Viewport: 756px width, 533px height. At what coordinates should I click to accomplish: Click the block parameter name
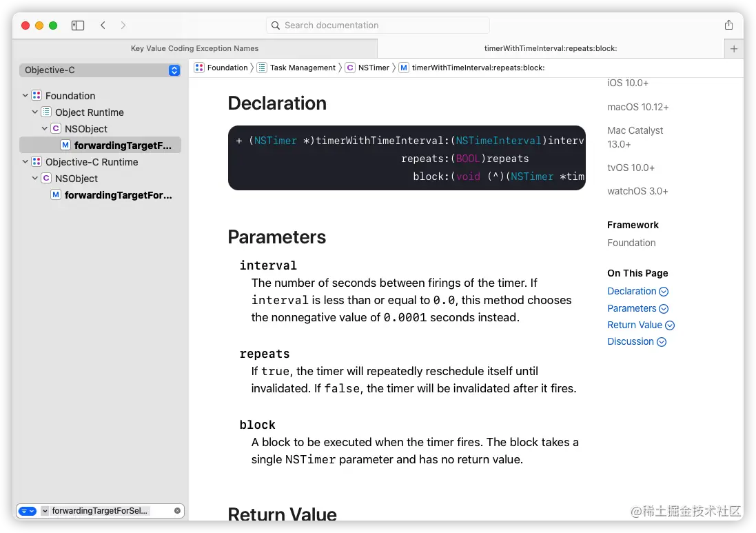click(258, 425)
